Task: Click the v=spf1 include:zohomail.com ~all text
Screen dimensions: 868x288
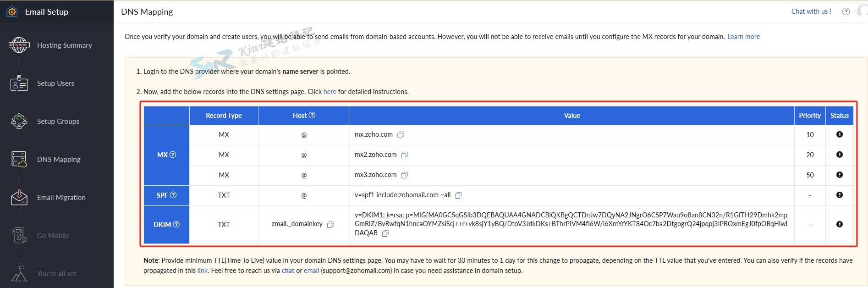Action: pos(403,195)
